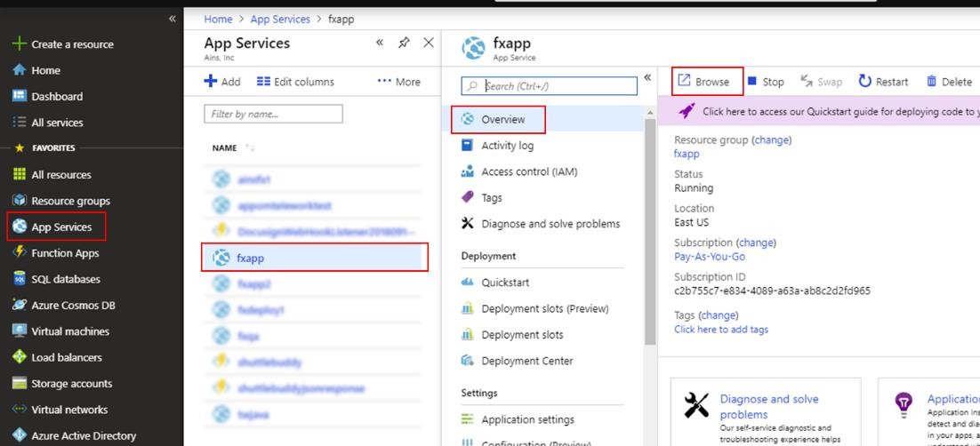Screen dimensions: 980x446
Task: Collapse the fxapp resource menu
Action: 647,77
